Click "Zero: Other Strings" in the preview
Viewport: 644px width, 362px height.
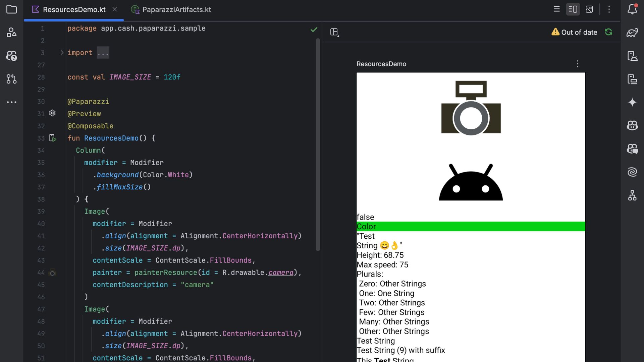tap(392, 284)
